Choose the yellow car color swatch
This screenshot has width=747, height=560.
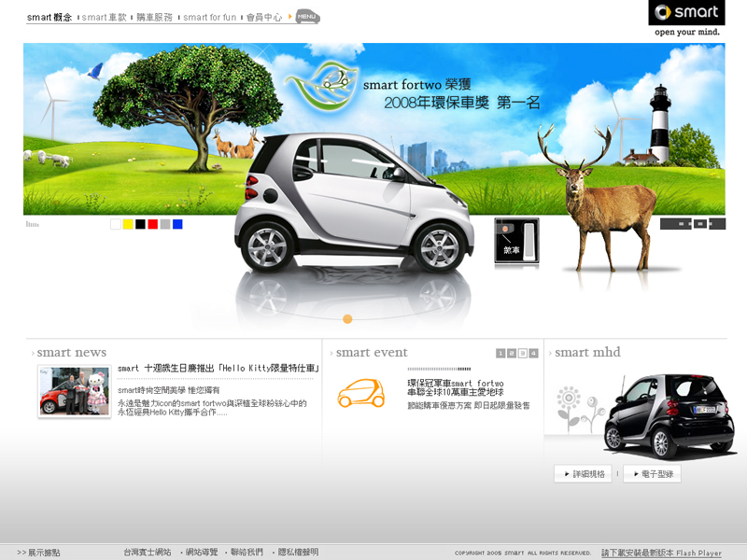(128, 224)
